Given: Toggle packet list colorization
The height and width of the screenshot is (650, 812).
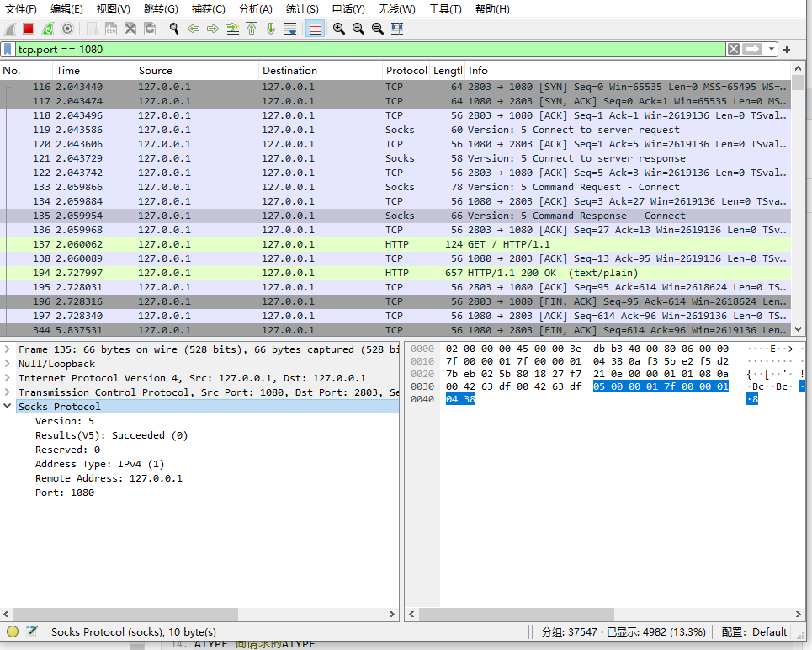Looking at the screenshot, I should click(315, 29).
